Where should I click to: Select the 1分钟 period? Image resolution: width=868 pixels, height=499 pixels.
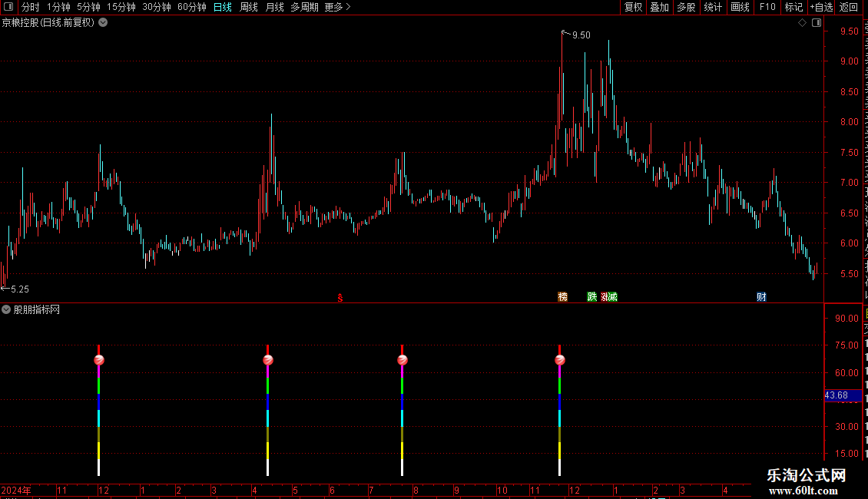click(x=58, y=7)
